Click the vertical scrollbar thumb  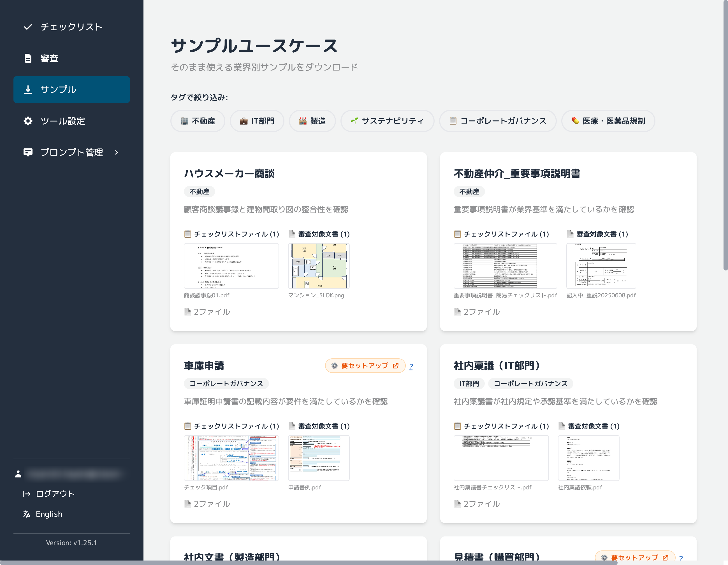tap(725, 135)
